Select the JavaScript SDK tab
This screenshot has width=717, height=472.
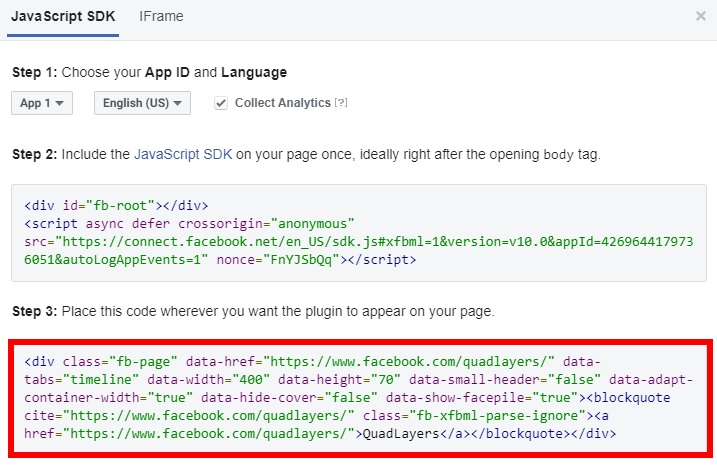(64, 17)
